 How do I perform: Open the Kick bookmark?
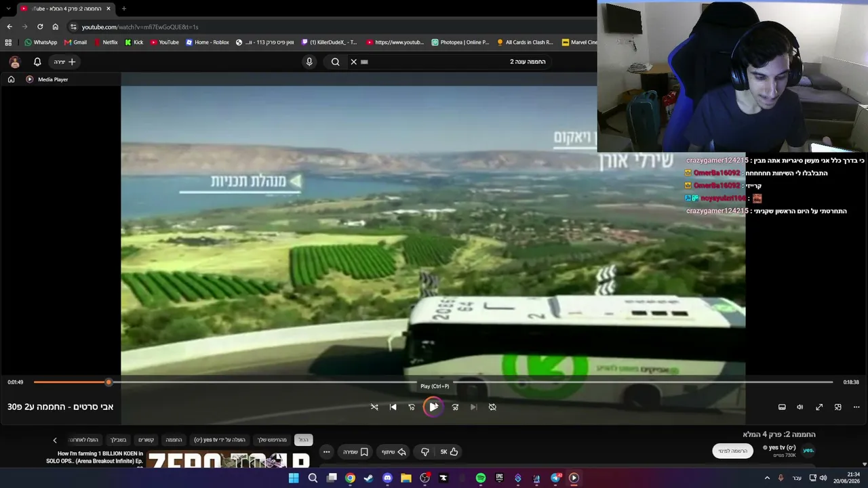coord(134,42)
